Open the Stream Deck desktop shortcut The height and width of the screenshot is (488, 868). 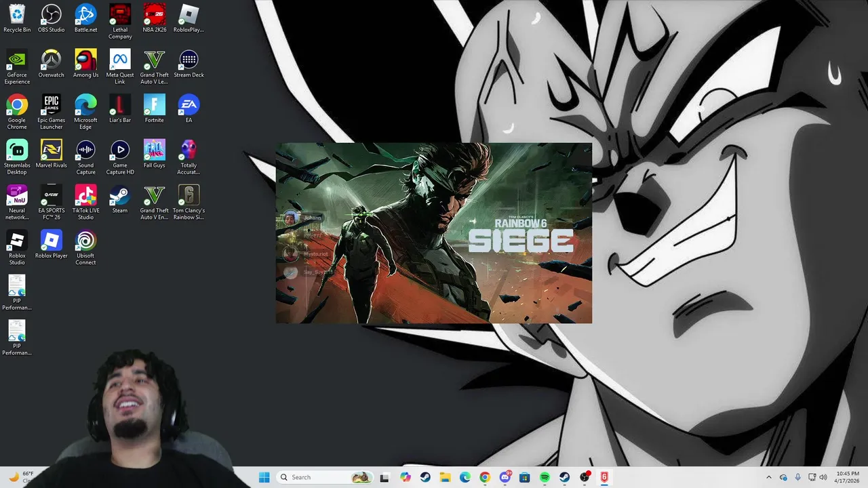point(189,64)
